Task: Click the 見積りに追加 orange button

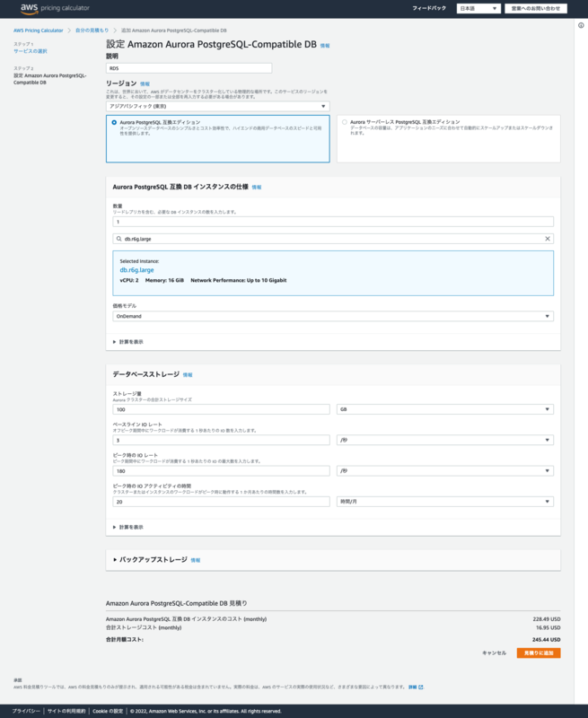Action: click(x=539, y=653)
